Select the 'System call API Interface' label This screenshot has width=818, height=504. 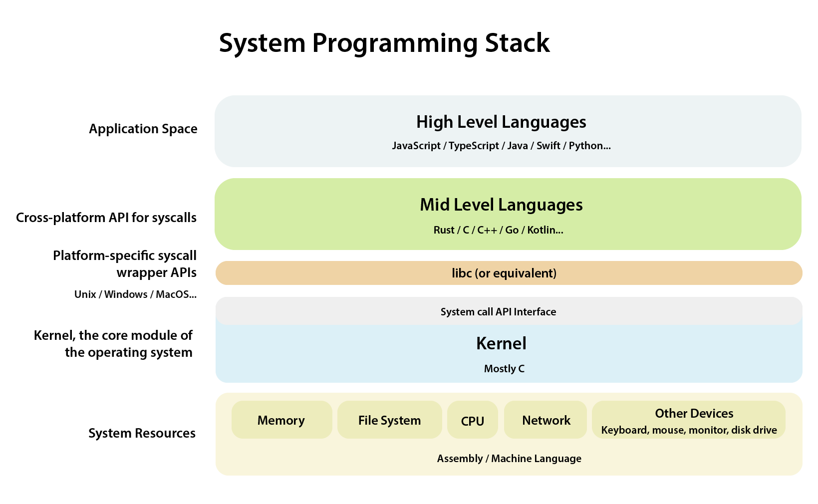[x=498, y=312]
